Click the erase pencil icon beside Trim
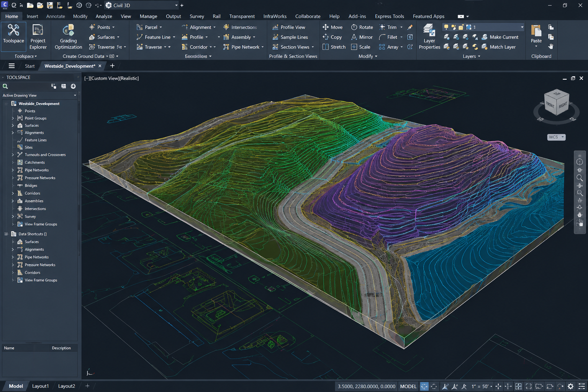 point(410,27)
